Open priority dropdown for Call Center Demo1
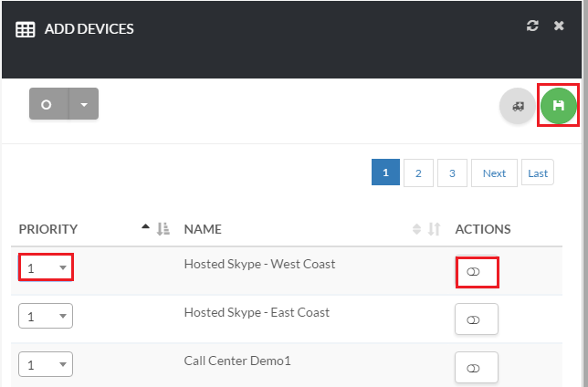Screen dimensions: 588x387 46,364
